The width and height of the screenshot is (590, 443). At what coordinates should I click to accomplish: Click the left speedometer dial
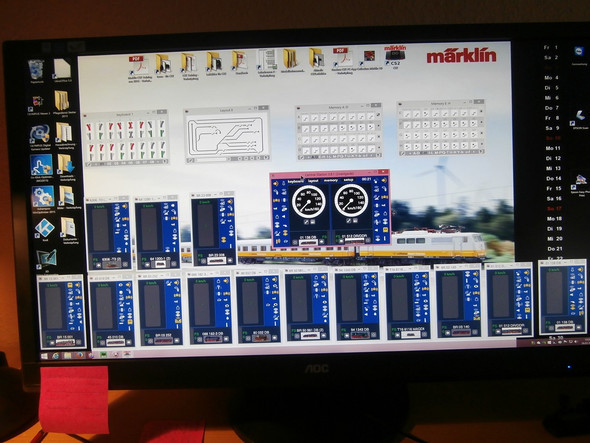(x=309, y=202)
